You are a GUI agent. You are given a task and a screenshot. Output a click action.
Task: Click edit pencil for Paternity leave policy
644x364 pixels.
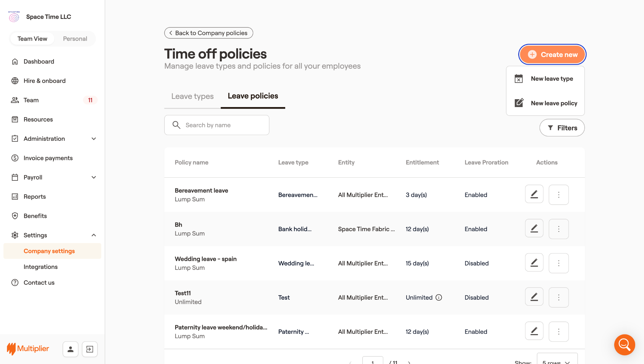pos(534,332)
